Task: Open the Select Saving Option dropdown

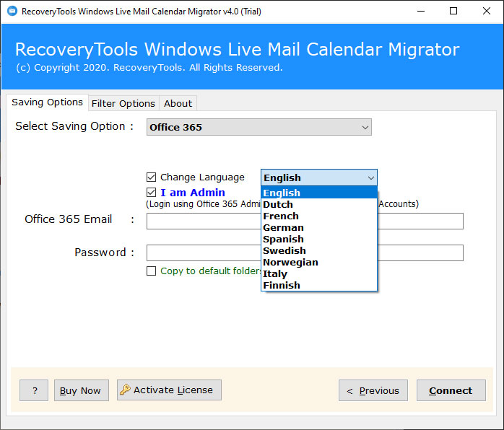Action: (259, 127)
